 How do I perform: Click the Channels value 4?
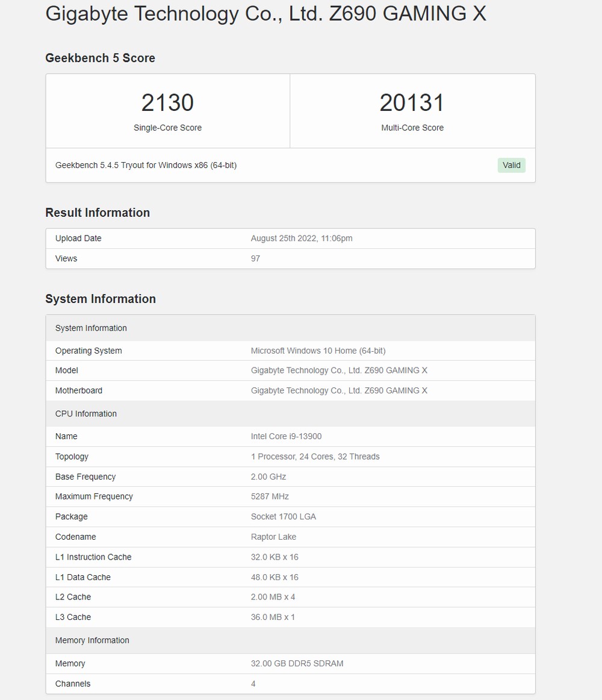tap(253, 684)
